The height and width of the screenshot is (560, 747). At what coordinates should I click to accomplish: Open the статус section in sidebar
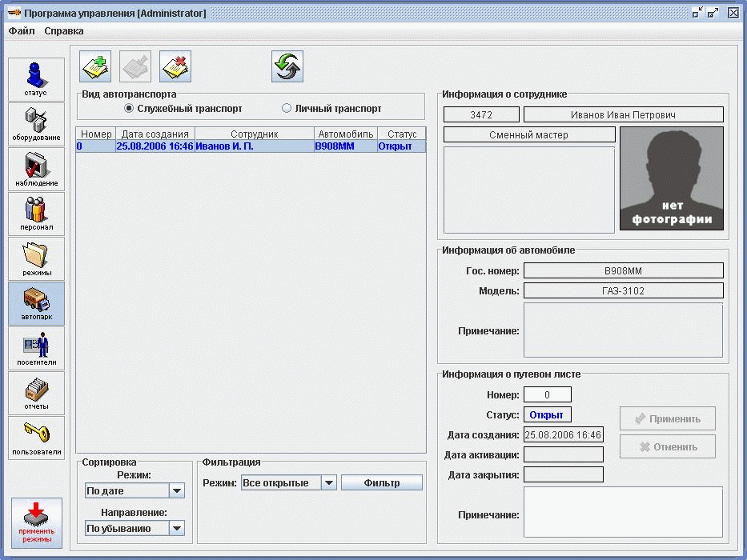(x=36, y=79)
